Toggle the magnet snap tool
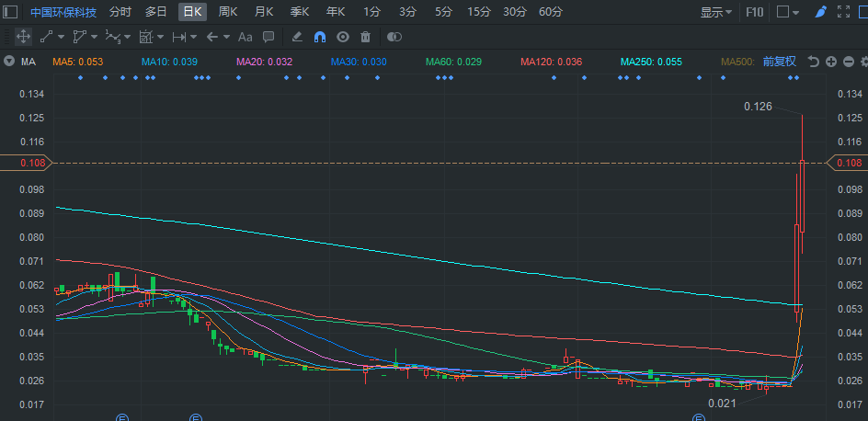 [320, 37]
